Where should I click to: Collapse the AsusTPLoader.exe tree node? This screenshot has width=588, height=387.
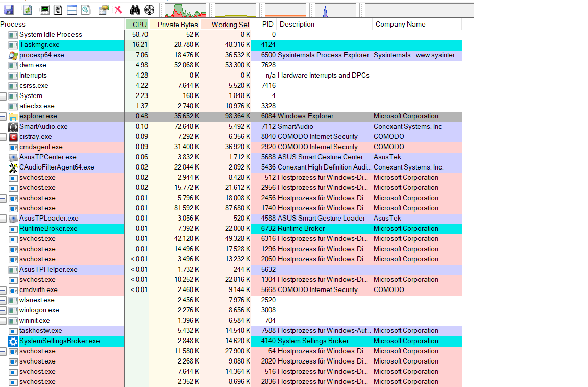pos(3,219)
